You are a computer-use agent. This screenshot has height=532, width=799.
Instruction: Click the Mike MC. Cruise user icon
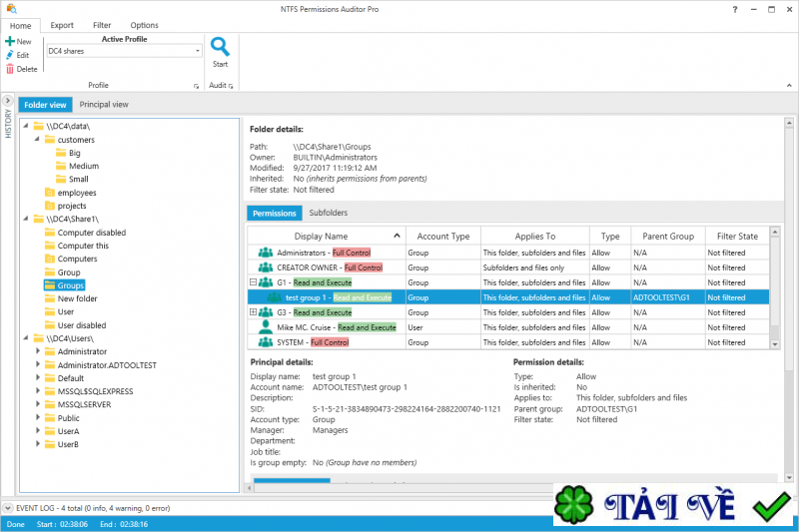coord(265,327)
